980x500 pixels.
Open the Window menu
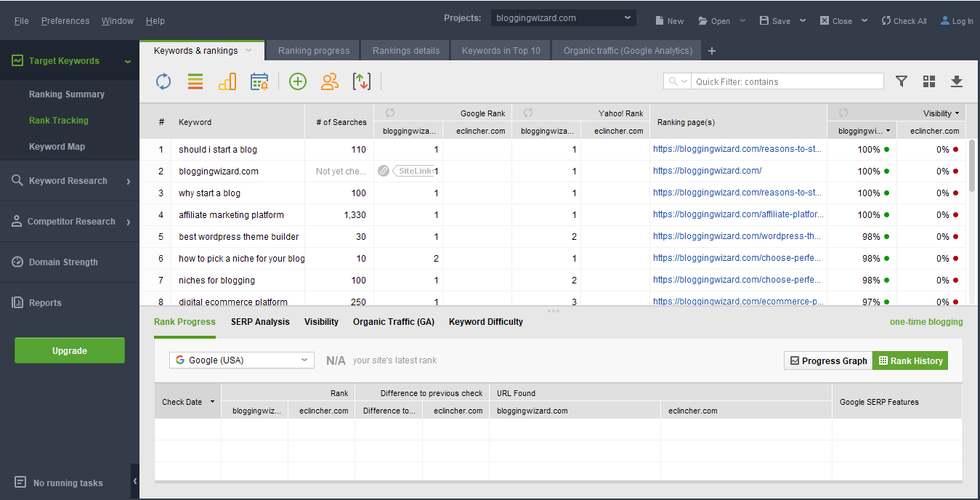pos(118,21)
